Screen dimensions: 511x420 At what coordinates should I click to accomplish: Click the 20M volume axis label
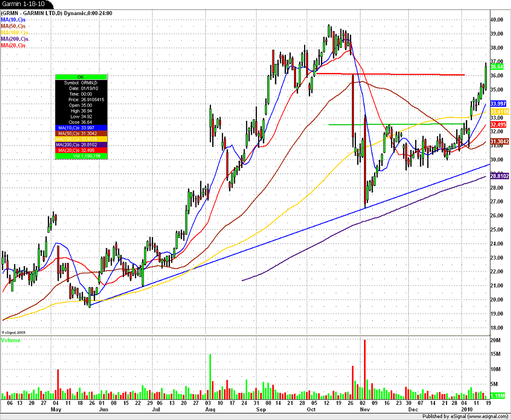[496, 340]
